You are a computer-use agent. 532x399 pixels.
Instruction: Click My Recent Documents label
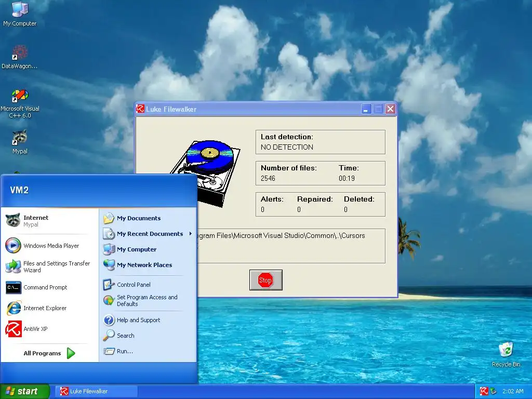pyautogui.click(x=150, y=234)
